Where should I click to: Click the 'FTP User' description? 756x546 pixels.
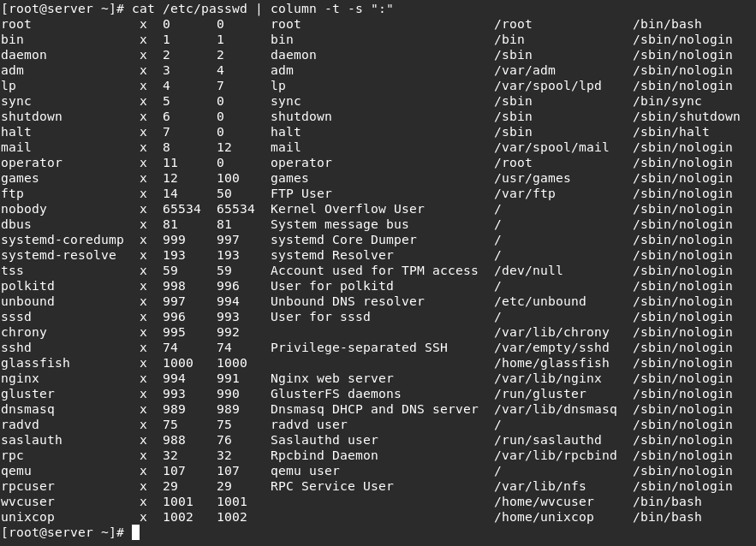coord(301,193)
